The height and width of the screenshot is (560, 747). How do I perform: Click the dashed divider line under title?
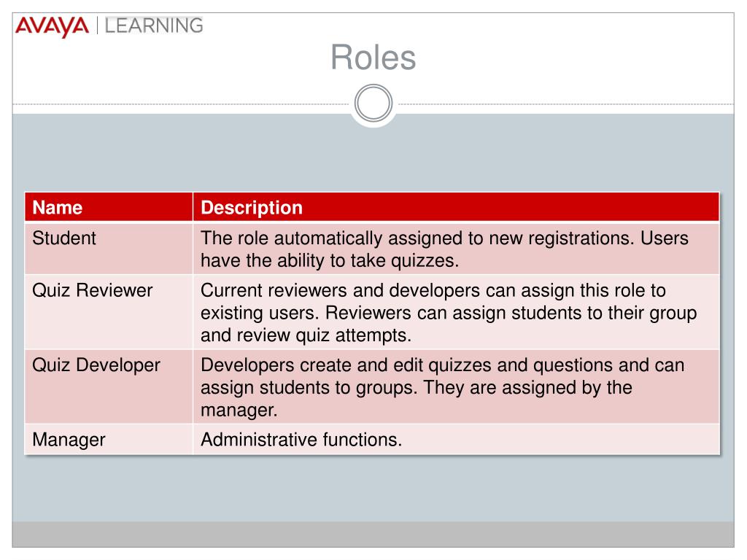(181, 104)
